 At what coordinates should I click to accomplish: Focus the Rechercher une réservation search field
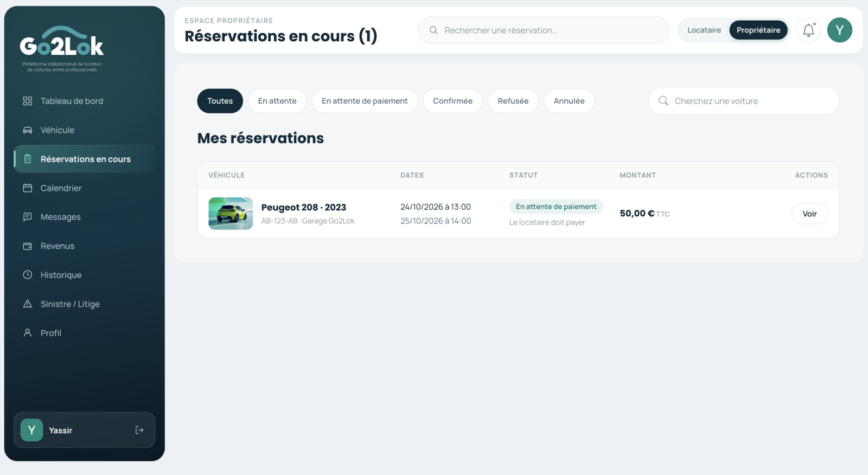(x=544, y=30)
